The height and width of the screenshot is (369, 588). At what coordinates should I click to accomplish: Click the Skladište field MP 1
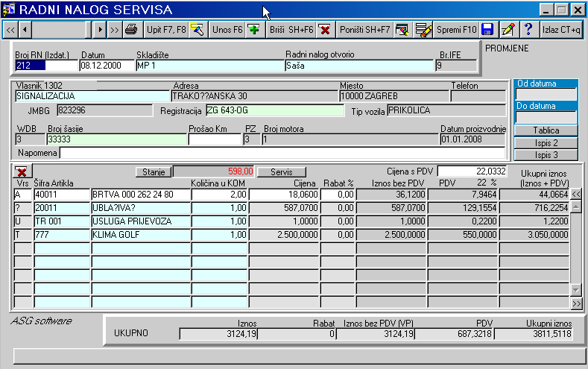(210, 66)
